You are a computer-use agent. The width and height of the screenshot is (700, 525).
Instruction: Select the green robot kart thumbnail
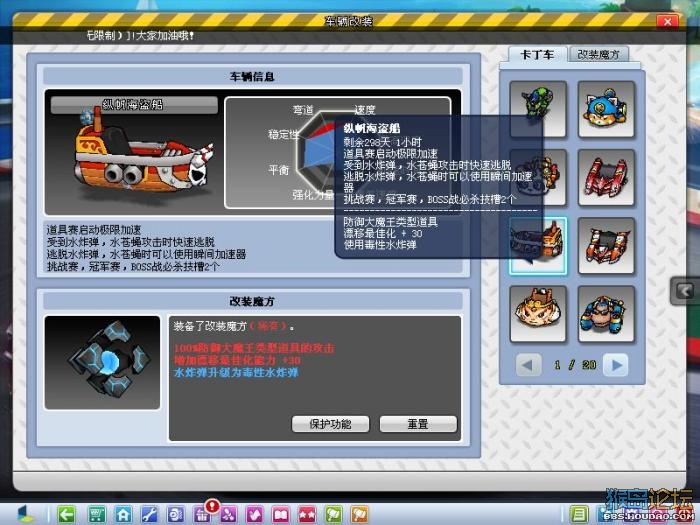click(x=538, y=109)
